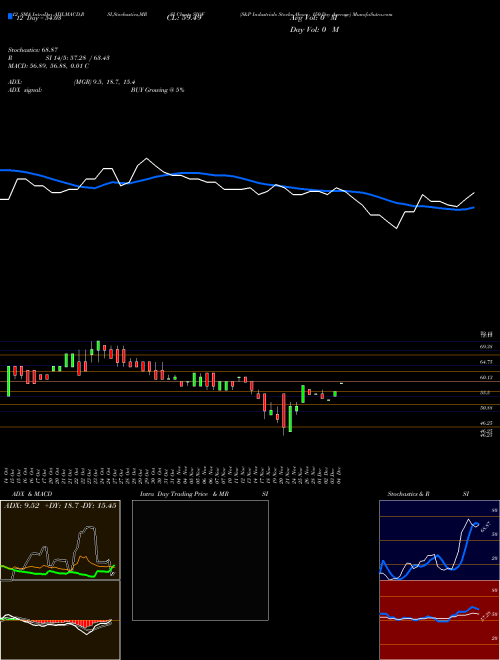Click the 'Stochastics & R' panel title
Viewport: 500px width, 660px height.
pos(409,494)
